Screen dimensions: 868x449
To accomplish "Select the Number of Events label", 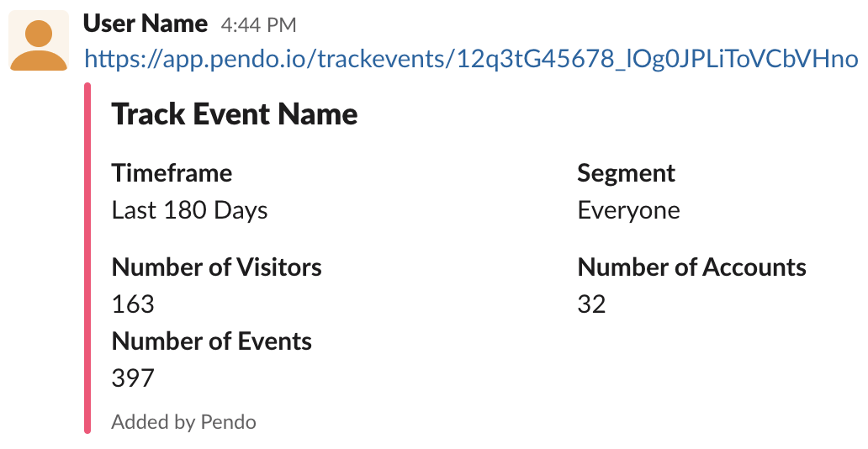I will click(211, 341).
